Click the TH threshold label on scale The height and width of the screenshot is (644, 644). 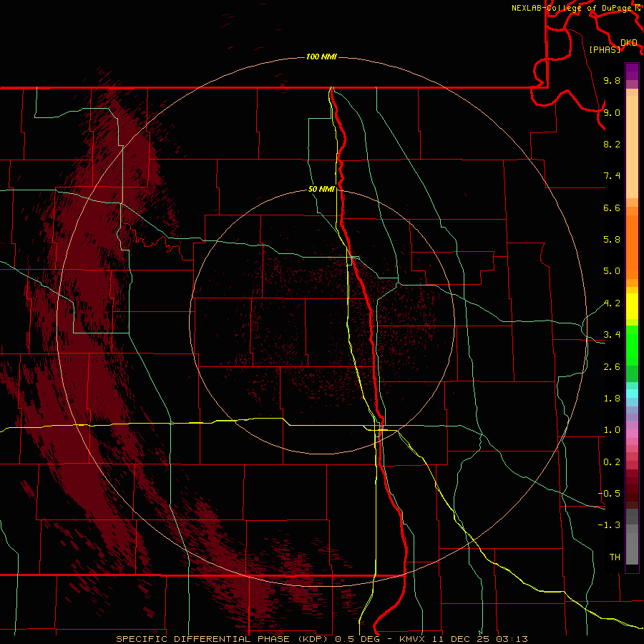[x=615, y=557]
